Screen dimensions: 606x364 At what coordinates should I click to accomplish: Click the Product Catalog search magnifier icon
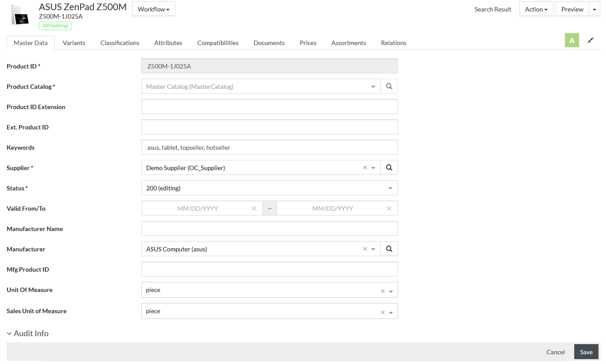[389, 87]
